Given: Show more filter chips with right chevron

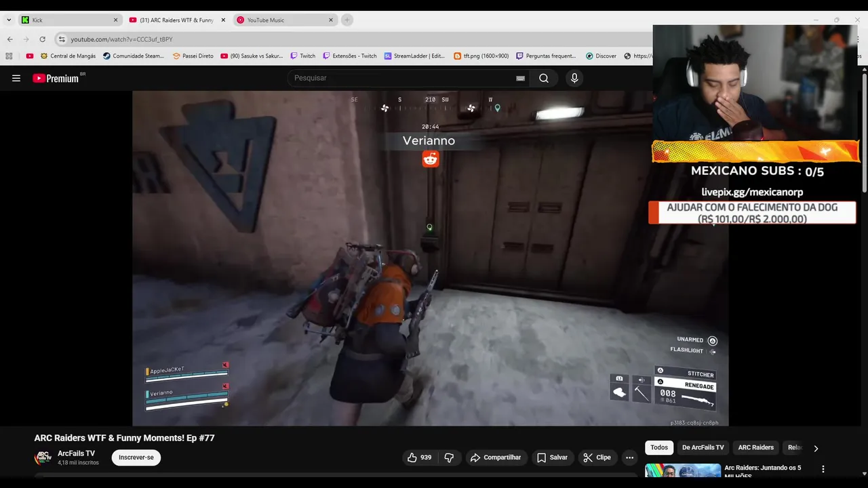Looking at the screenshot, I should [816, 448].
